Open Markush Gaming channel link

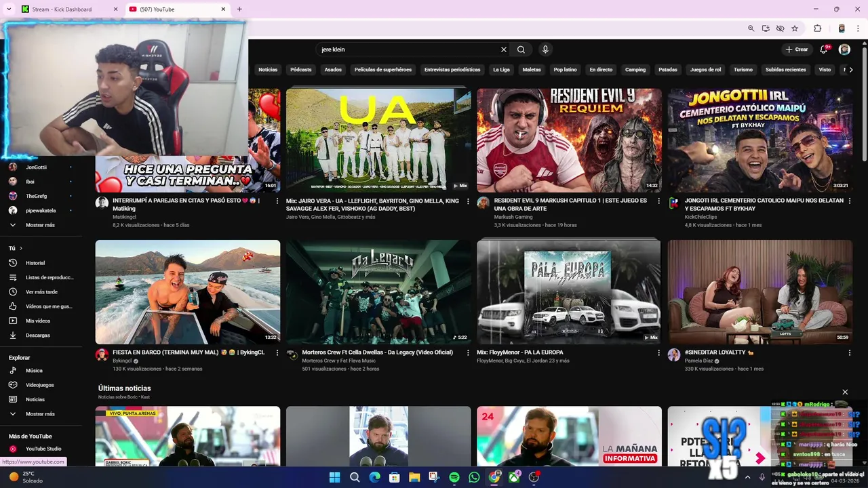pos(513,217)
